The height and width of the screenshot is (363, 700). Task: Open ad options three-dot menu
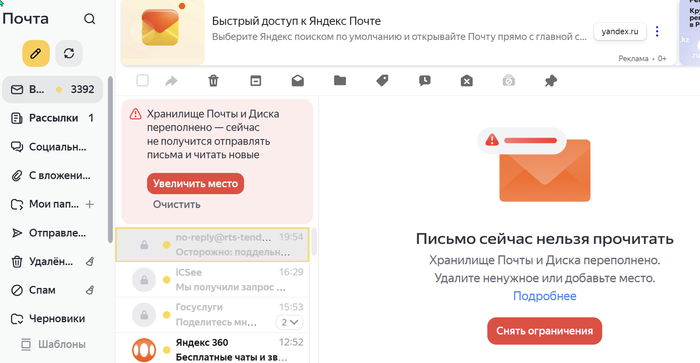coord(657,31)
